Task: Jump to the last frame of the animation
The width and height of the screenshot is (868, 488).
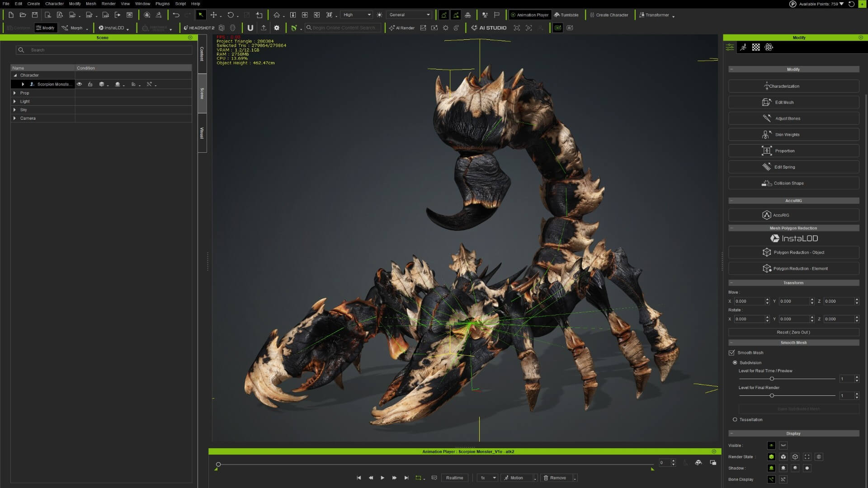Action: click(x=406, y=478)
